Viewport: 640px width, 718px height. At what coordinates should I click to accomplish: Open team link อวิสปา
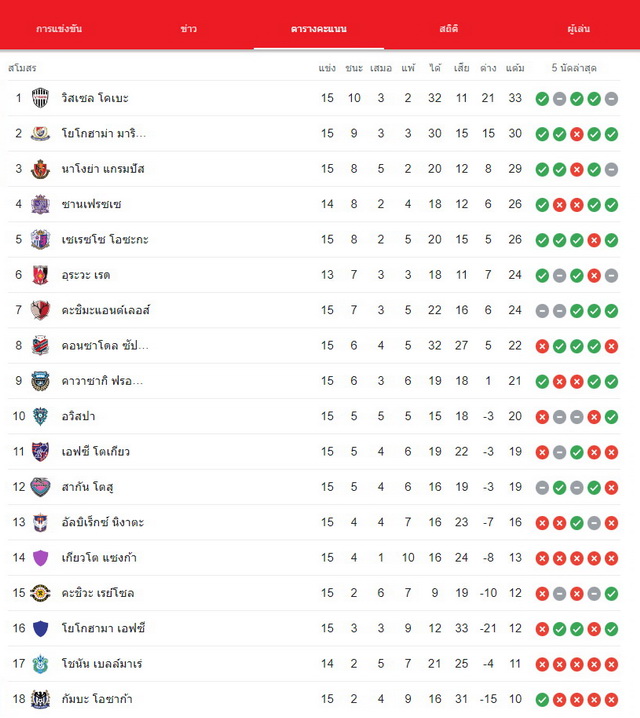point(78,416)
